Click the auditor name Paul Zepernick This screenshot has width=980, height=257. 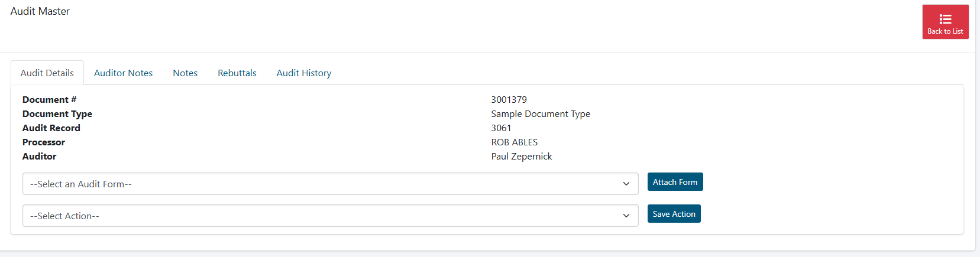521,157
